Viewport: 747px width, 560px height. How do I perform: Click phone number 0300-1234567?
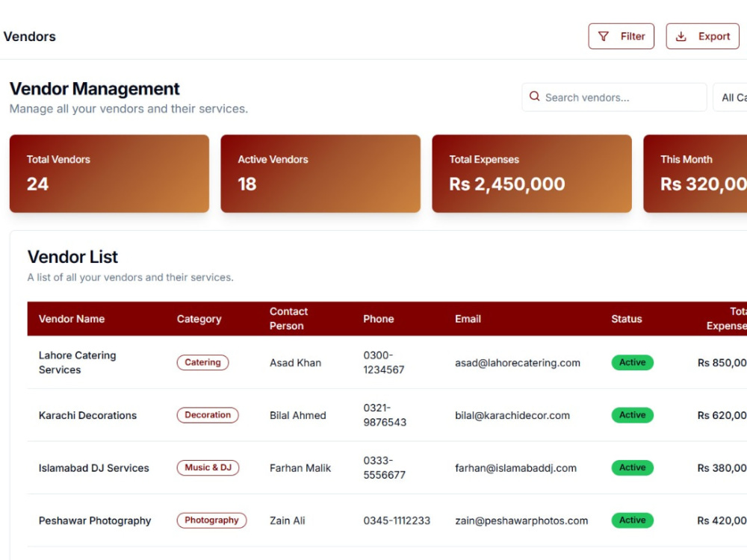[x=383, y=362]
